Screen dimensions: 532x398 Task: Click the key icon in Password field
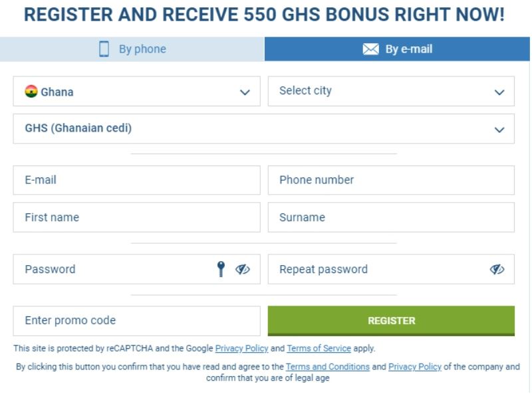221,268
